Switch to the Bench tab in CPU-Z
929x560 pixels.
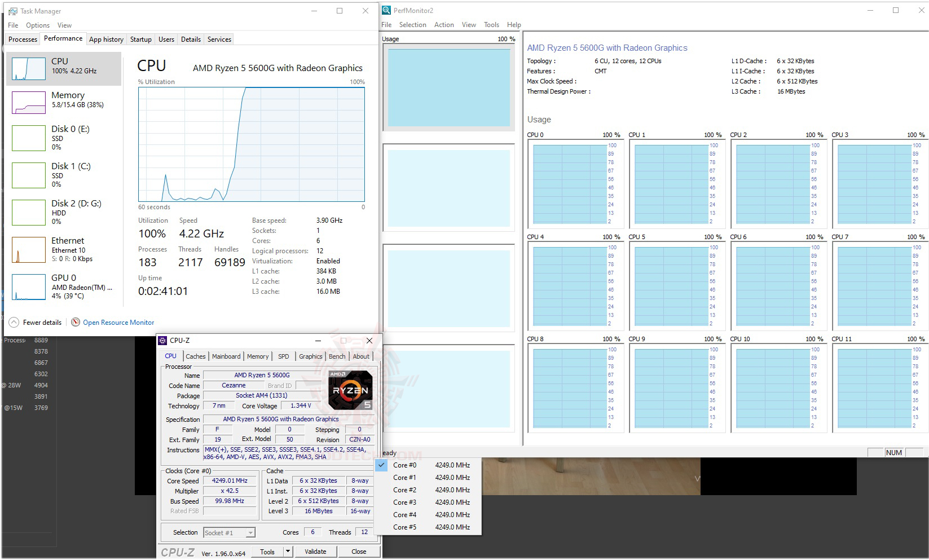[337, 356]
